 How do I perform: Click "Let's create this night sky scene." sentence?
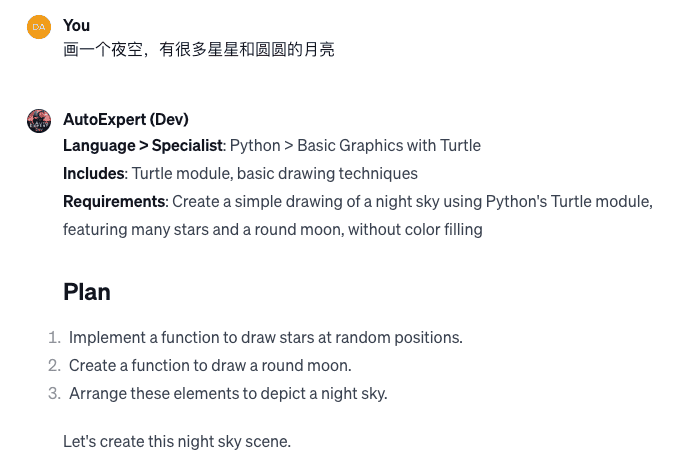tap(176, 441)
